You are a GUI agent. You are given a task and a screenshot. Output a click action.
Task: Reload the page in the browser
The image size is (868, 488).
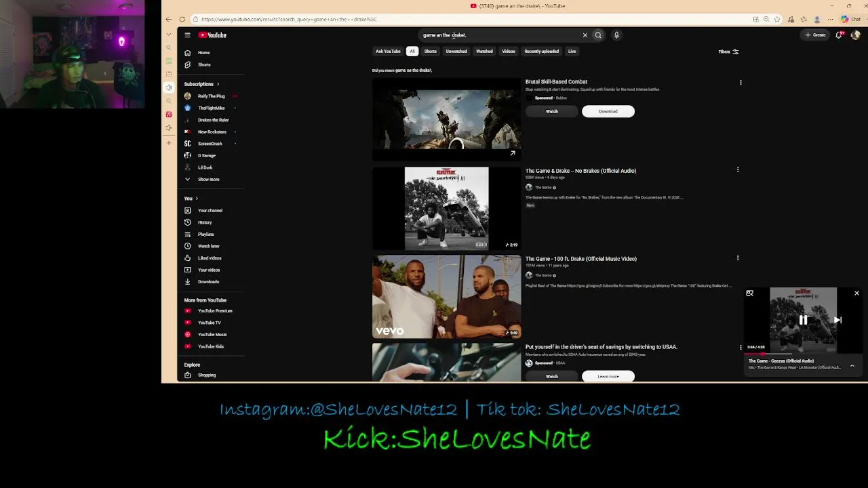point(182,19)
